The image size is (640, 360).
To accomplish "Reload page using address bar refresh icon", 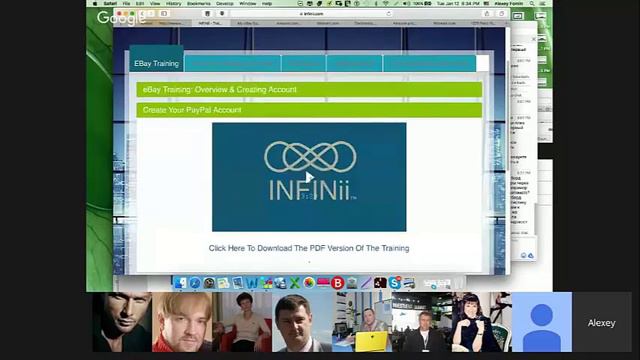I will click(x=389, y=13).
